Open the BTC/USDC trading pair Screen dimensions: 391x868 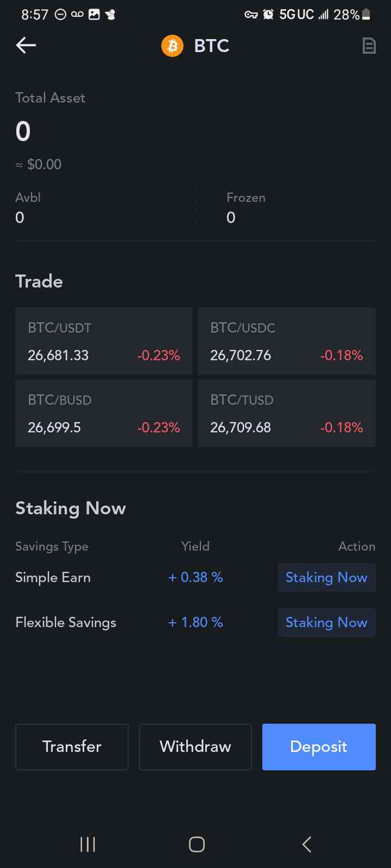(x=287, y=341)
